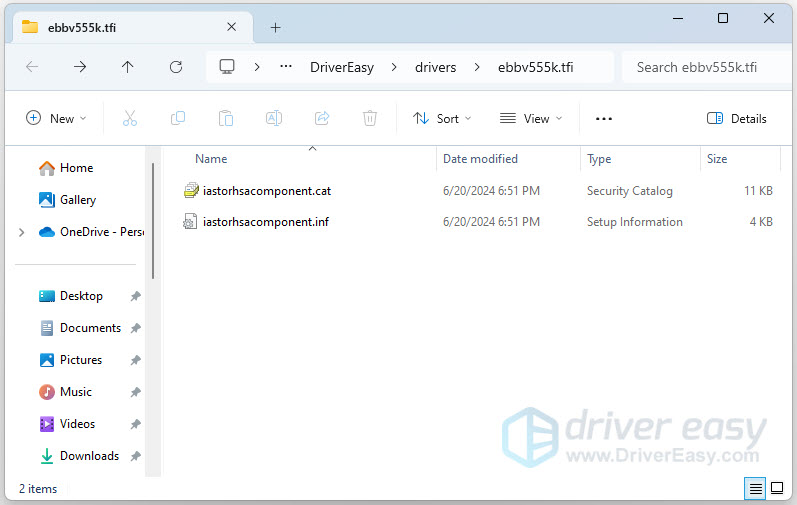Switch to large thumbnails view in status bar
The width and height of the screenshot is (797, 505).
coord(777,488)
